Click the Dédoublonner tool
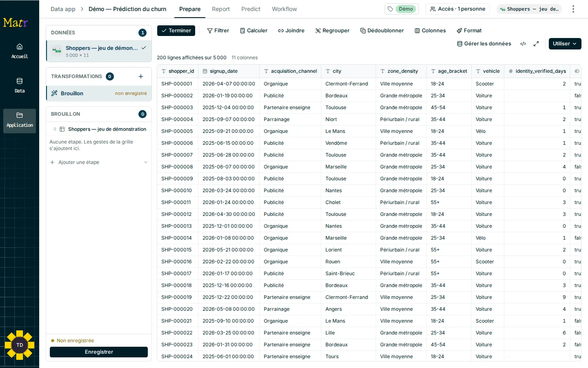Image resolution: width=588 pixels, height=368 pixels. point(382,31)
